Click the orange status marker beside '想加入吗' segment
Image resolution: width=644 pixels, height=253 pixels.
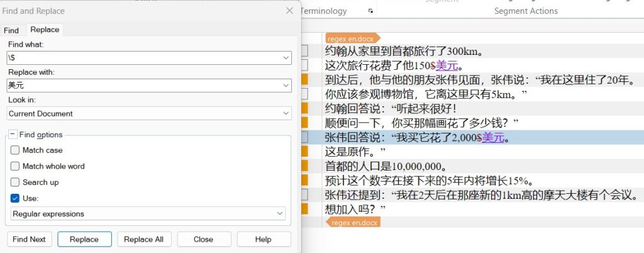(x=304, y=208)
